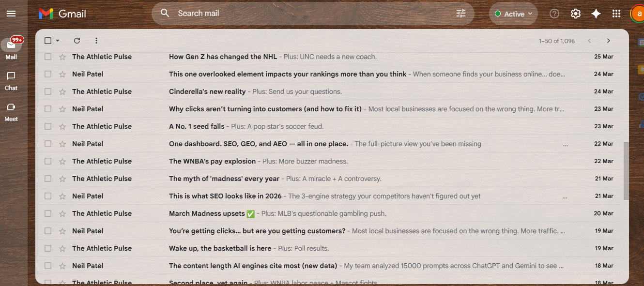
Task: Open the Gemini sparkle feature
Action: (x=596, y=14)
